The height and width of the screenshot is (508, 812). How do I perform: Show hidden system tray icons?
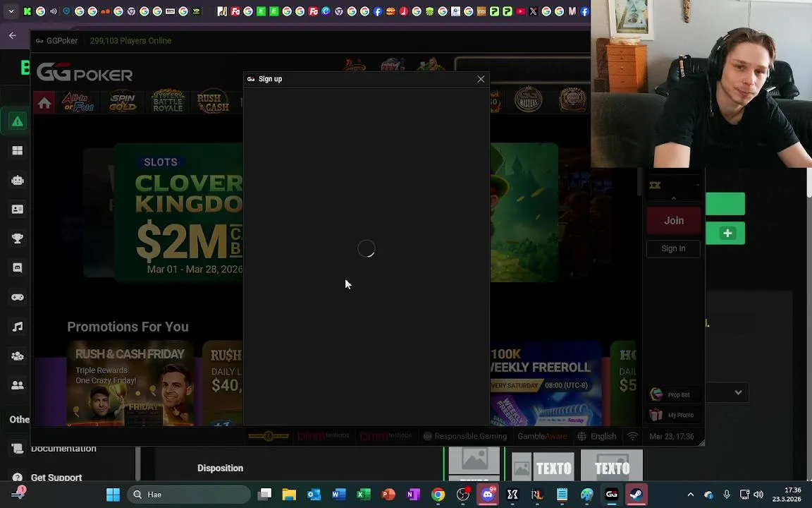click(690, 495)
